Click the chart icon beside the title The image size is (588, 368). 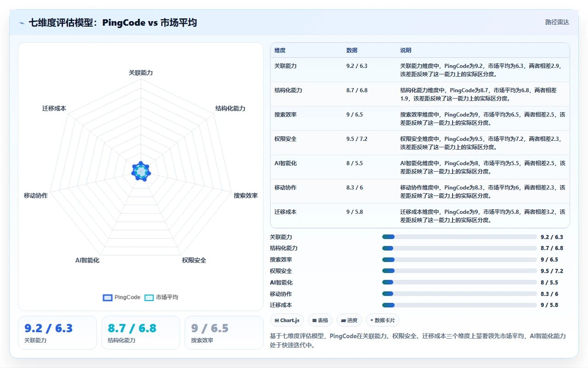pyautogui.click(x=22, y=23)
